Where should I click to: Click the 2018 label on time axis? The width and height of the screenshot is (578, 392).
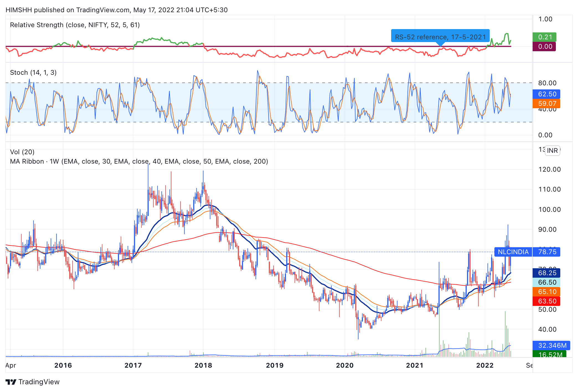203,365
